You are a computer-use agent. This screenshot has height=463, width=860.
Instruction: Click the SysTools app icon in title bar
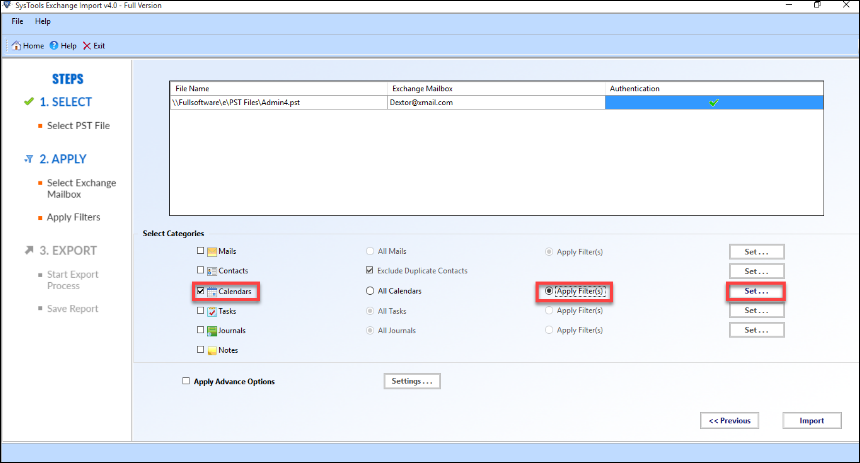[7, 5]
